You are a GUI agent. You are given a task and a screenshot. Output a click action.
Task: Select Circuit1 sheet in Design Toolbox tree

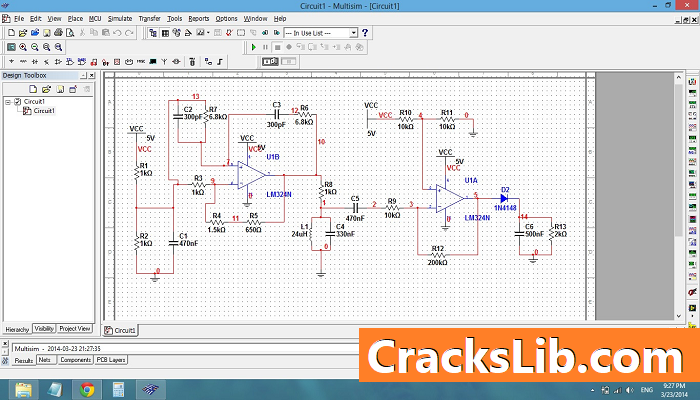(x=44, y=111)
